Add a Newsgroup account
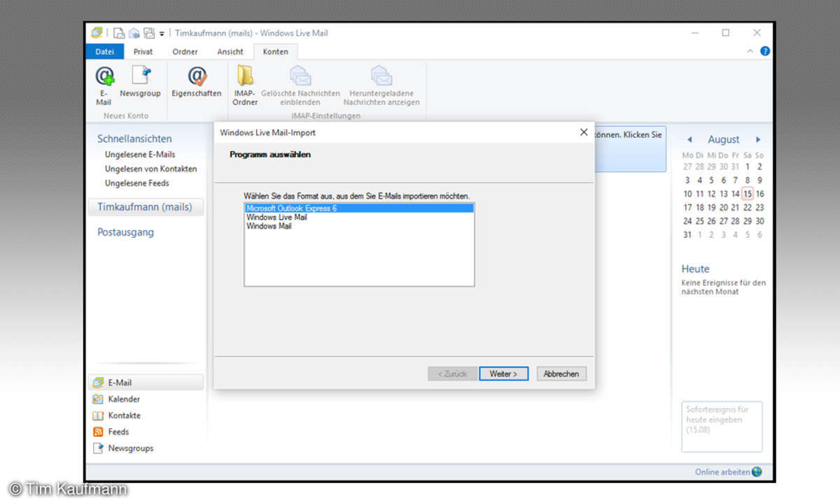 click(140, 81)
